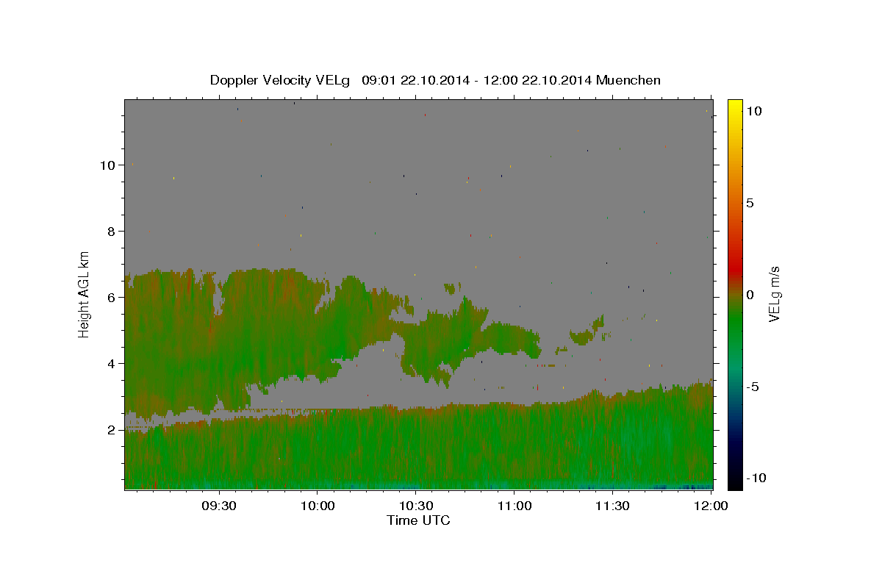Click the "Height AGL km" axis label
Screen dimensions: 882x588
[x=85, y=293]
